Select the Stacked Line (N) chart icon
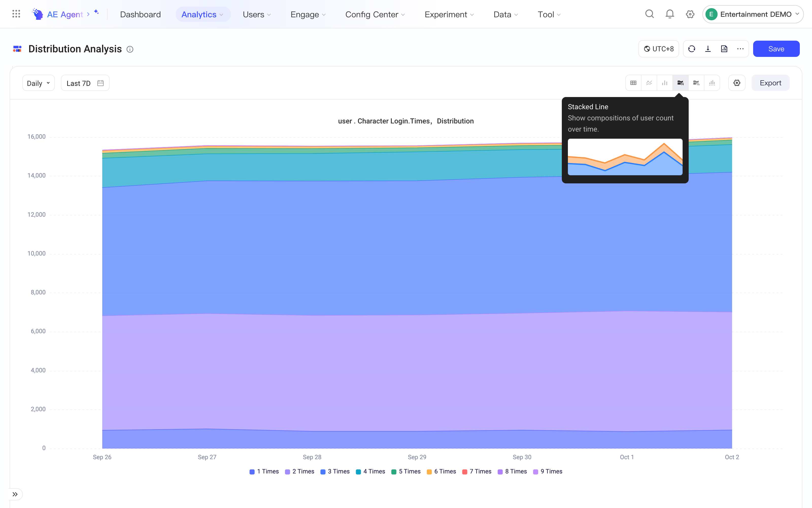 681,83
